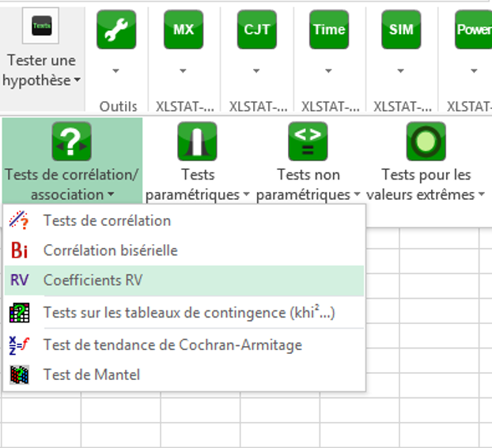
Task: Click the green MX icon
Action: tap(184, 29)
